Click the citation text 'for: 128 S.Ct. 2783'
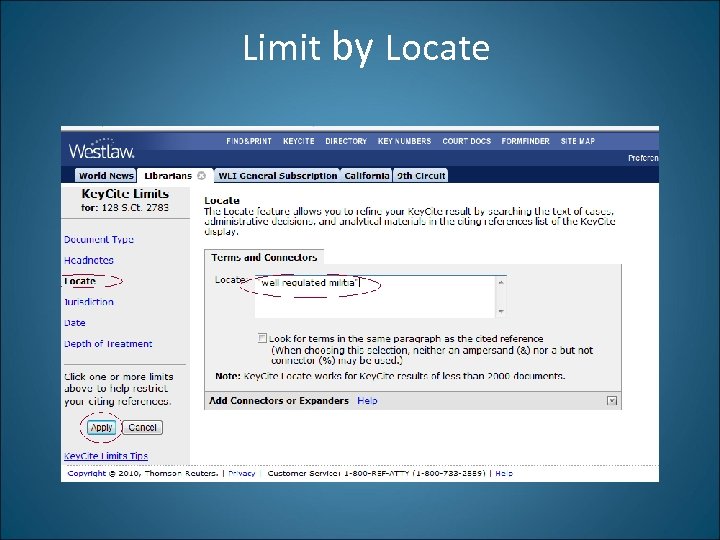 (125, 208)
